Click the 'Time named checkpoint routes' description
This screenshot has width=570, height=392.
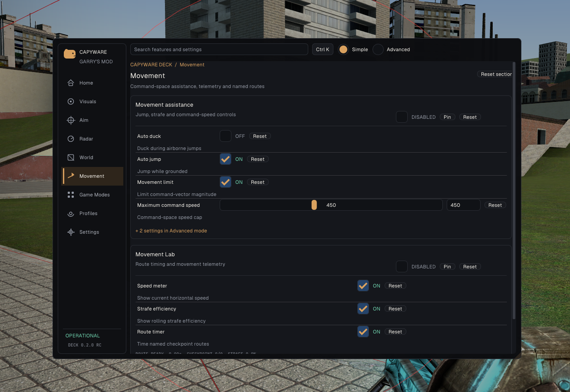pos(173,344)
